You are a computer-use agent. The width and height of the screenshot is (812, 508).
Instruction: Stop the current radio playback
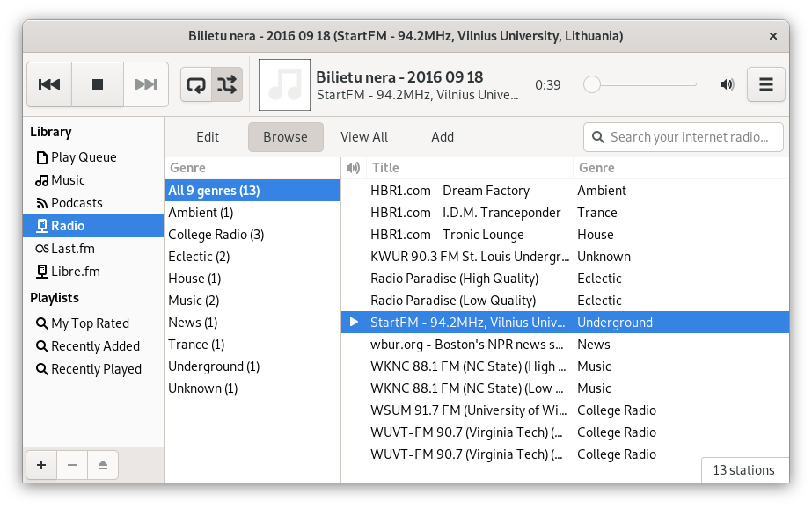(98, 84)
